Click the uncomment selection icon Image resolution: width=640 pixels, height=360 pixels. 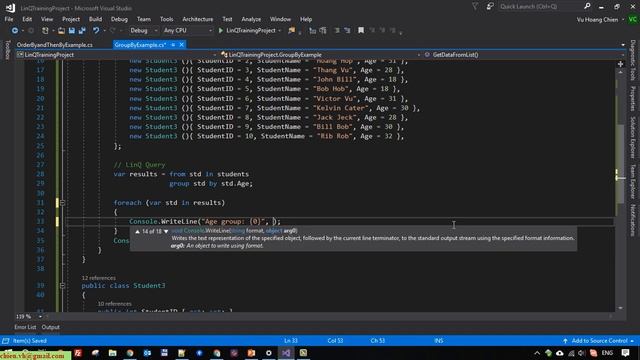click(347, 31)
